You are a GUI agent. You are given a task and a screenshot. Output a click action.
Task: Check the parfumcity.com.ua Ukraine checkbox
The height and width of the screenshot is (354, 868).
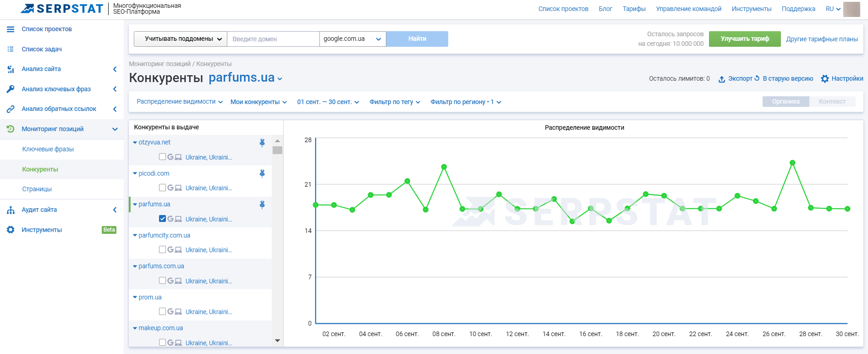(x=162, y=249)
